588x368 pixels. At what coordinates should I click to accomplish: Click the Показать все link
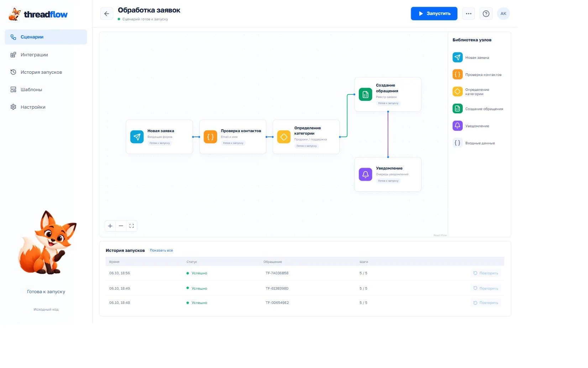pyautogui.click(x=161, y=250)
